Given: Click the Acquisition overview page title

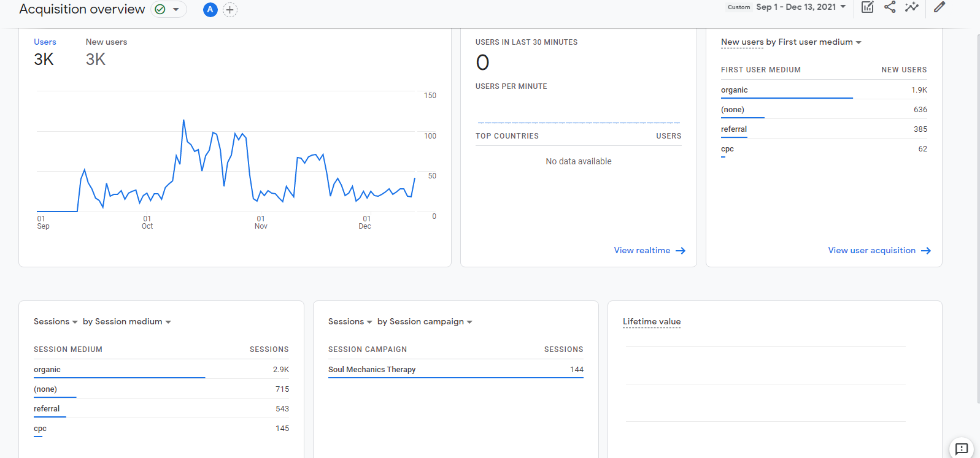Looking at the screenshot, I should [82, 9].
